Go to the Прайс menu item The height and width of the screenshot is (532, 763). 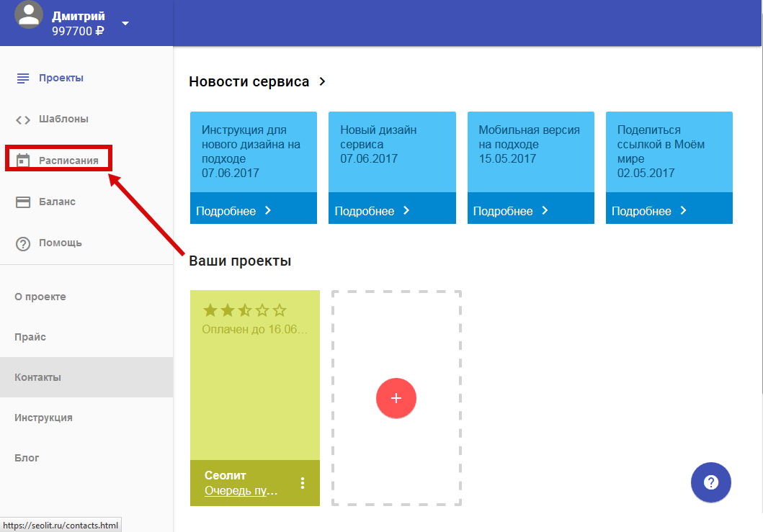click(x=30, y=337)
